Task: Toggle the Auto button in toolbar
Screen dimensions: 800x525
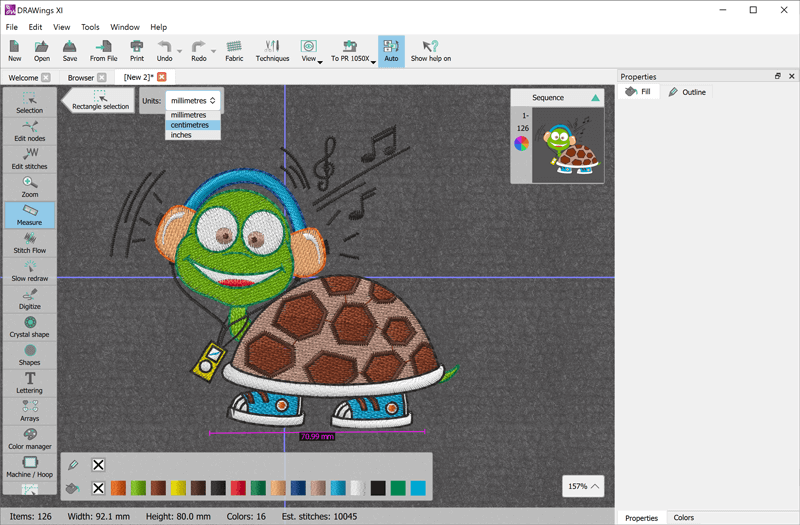Action: [391, 51]
